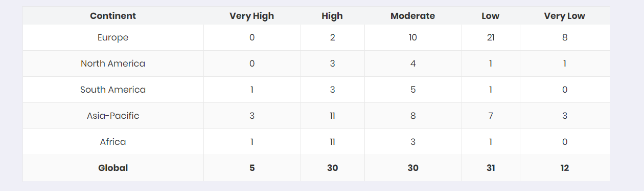Select the Global row label
This screenshot has height=191, width=644.
coord(113,168)
